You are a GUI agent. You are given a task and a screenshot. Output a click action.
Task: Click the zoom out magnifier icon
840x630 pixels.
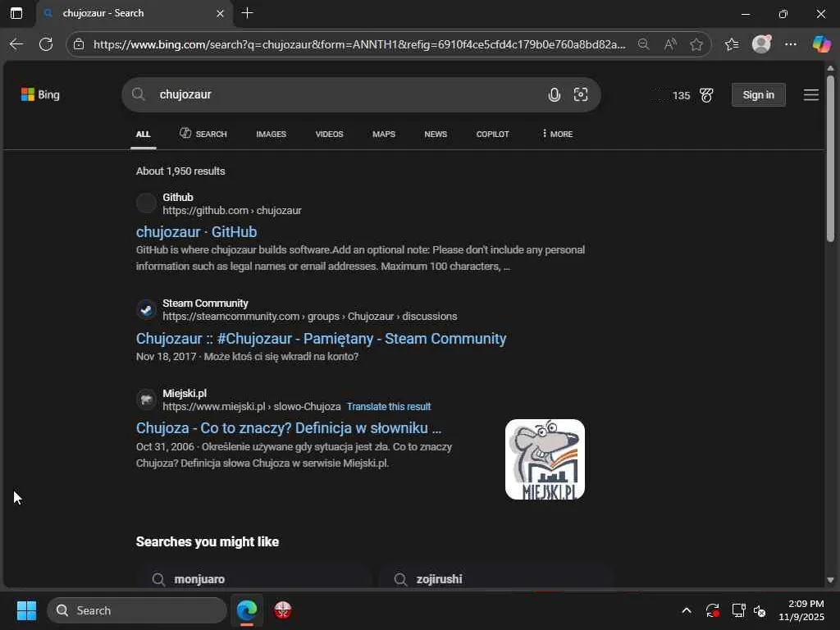[x=644, y=44]
